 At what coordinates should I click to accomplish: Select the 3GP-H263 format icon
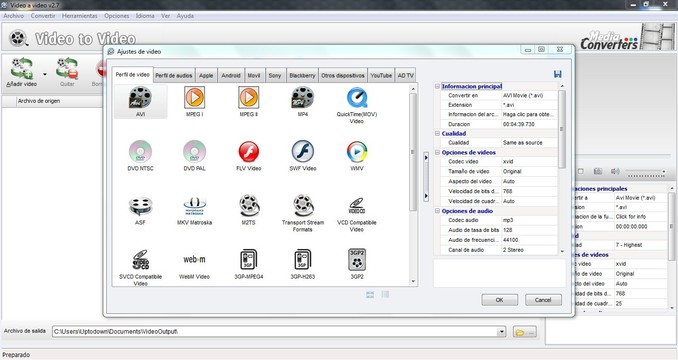pyautogui.click(x=303, y=259)
